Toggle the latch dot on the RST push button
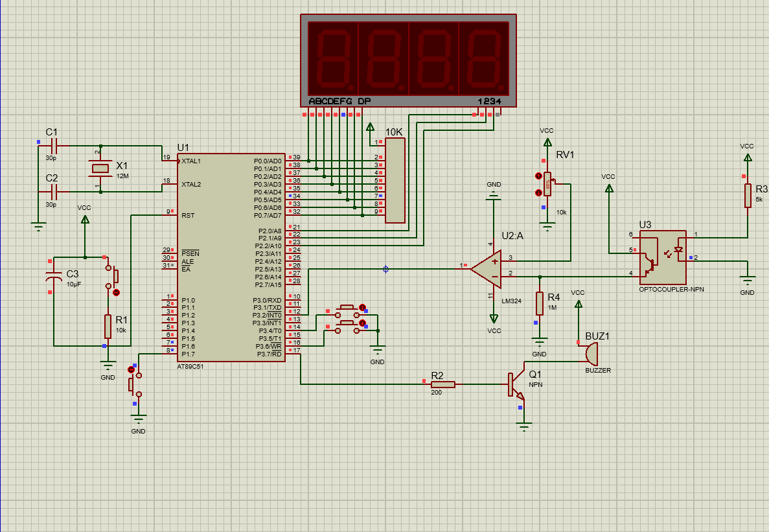 pyautogui.click(x=116, y=293)
